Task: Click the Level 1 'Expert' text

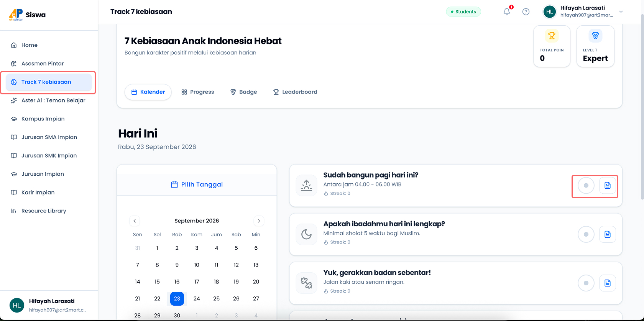Action: pyautogui.click(x=595, y=58)
